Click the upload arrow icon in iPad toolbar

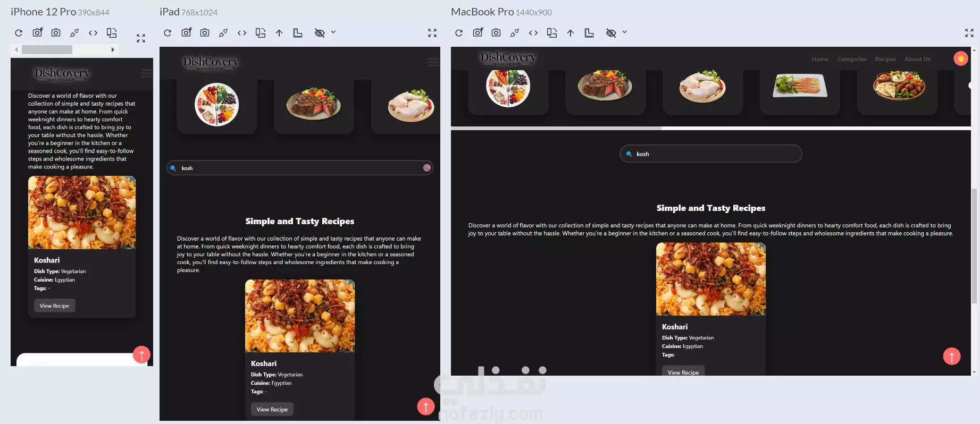[279, 33]
